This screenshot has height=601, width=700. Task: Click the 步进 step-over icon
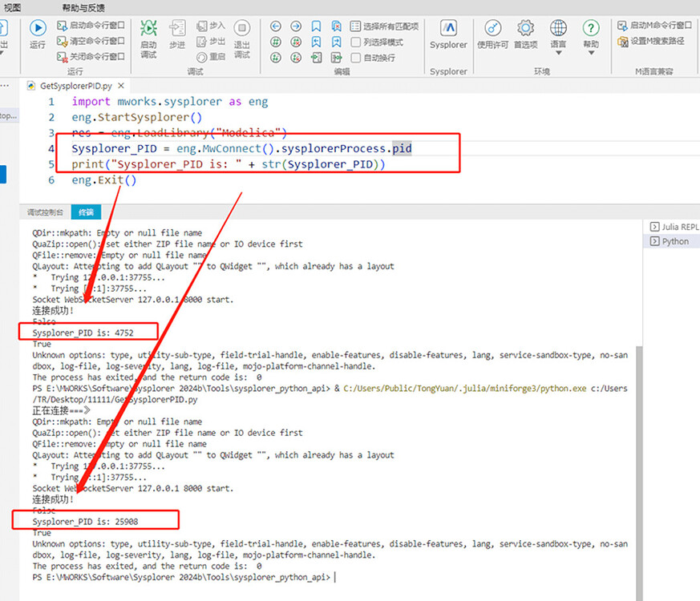point(177,28)
